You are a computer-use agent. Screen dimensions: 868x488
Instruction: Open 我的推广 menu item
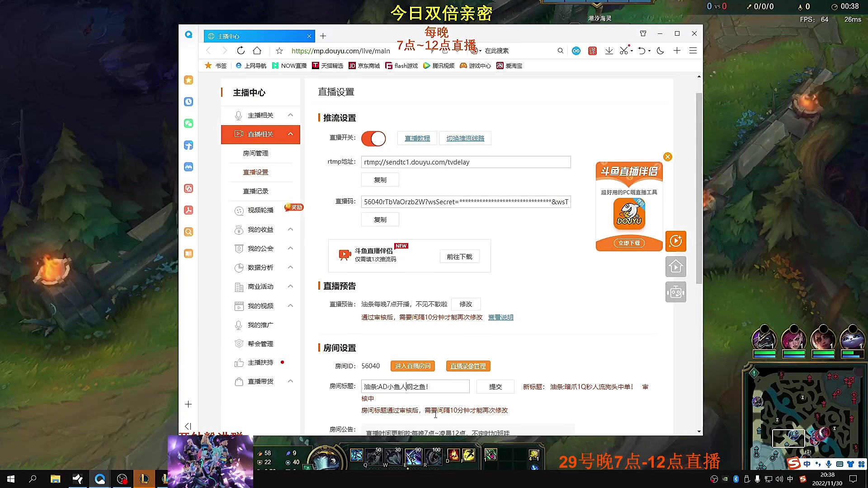tap(260, 325)
